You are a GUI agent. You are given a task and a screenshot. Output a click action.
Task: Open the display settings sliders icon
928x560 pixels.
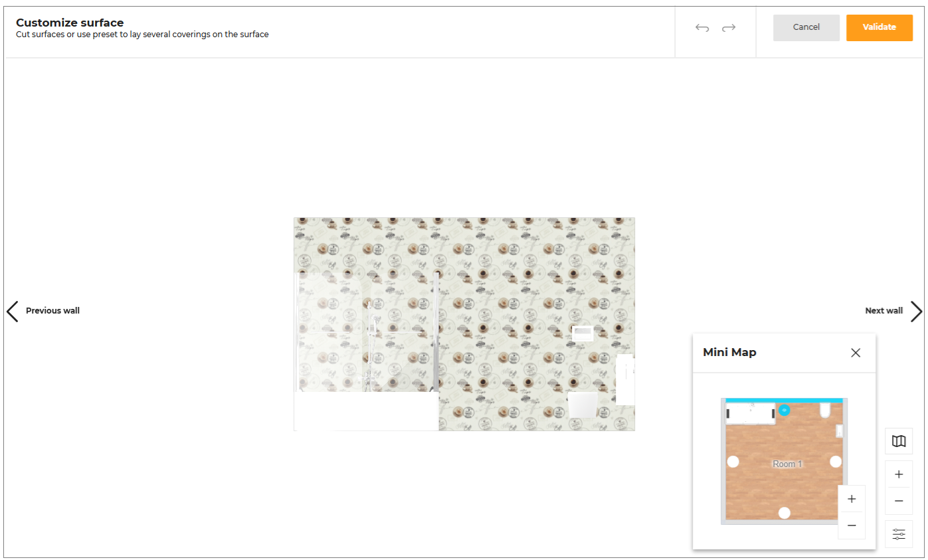898,534
